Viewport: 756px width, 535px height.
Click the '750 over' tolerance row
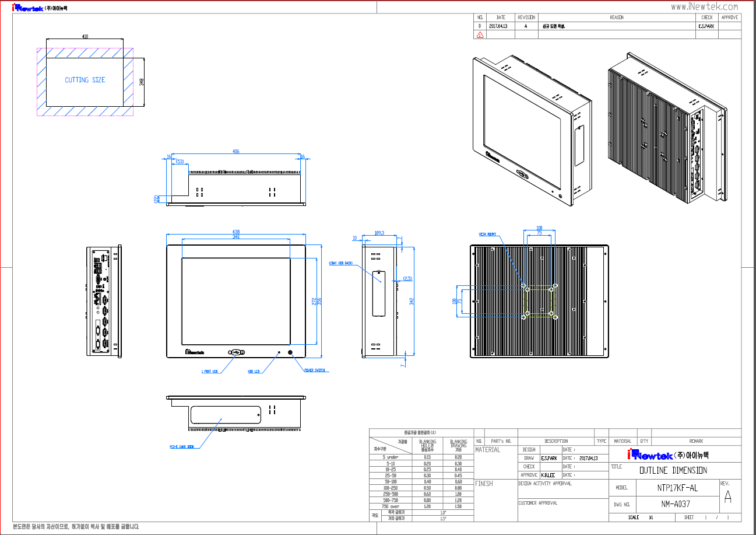coord(421,506)
